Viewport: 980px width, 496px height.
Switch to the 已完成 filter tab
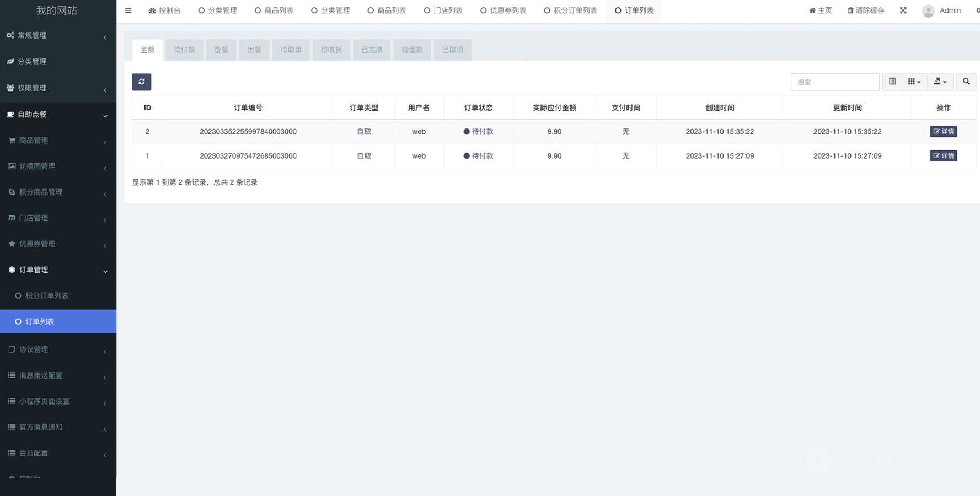tap(371, 50)
